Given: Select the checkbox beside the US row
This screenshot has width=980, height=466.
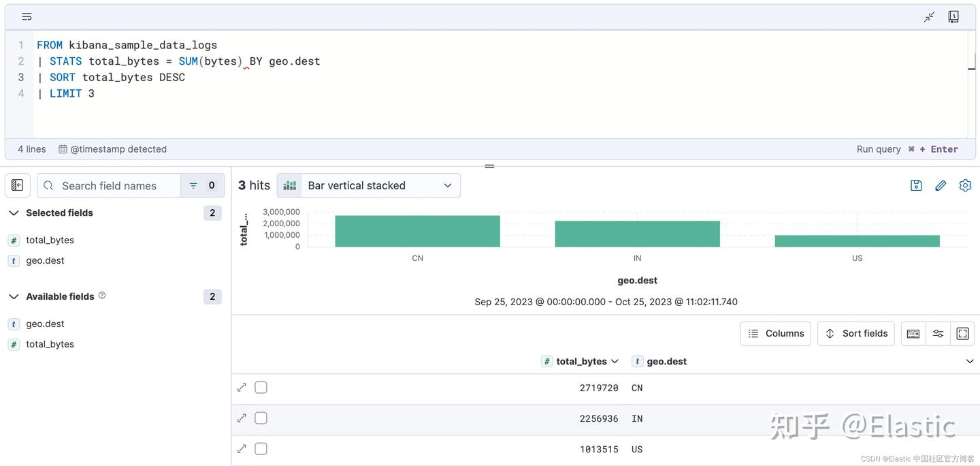Looking at the screenshot, I should pyautogui.click(x=261, y=448).
